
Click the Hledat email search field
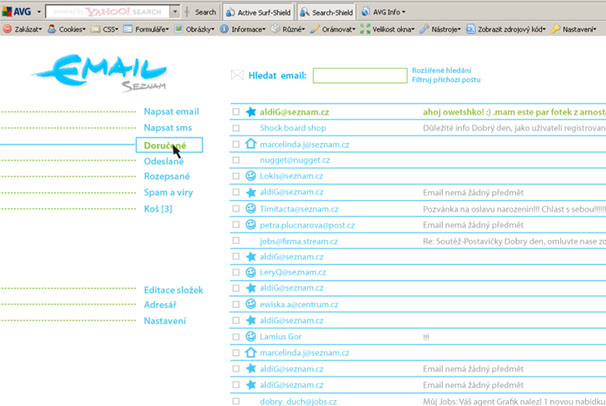click(359, 75)
